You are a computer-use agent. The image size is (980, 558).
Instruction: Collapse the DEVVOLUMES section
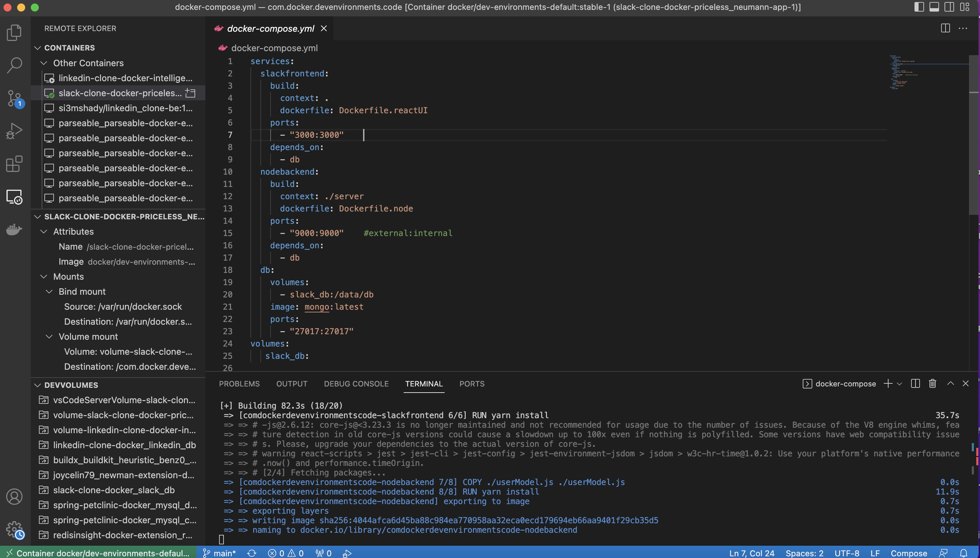point(38,385)
